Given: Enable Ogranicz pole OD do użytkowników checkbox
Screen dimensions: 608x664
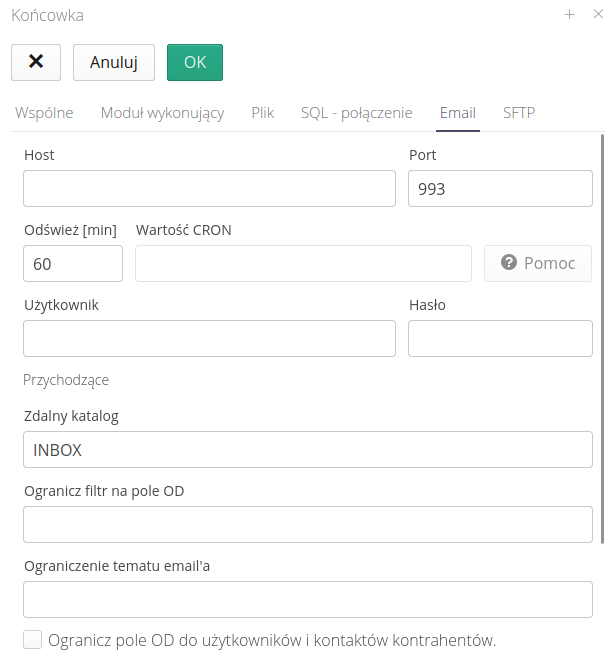Looking at the screenshot, I should point(33,640).
